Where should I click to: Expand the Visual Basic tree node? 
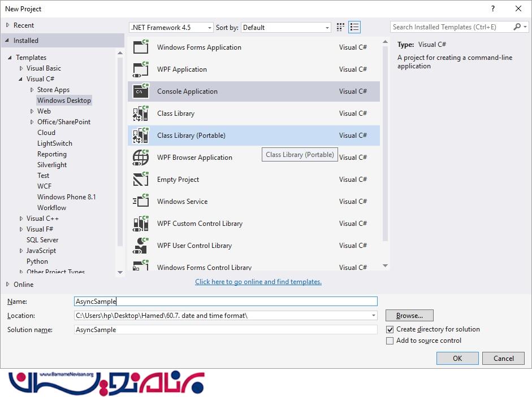click(21, 68)
